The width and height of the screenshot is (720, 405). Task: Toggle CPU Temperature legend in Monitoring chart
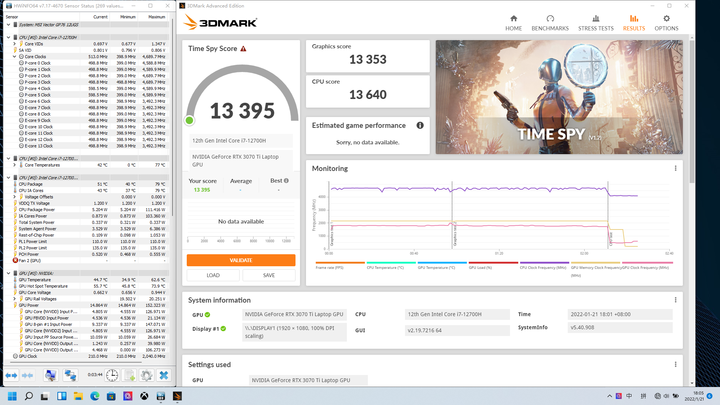point(391,265)
